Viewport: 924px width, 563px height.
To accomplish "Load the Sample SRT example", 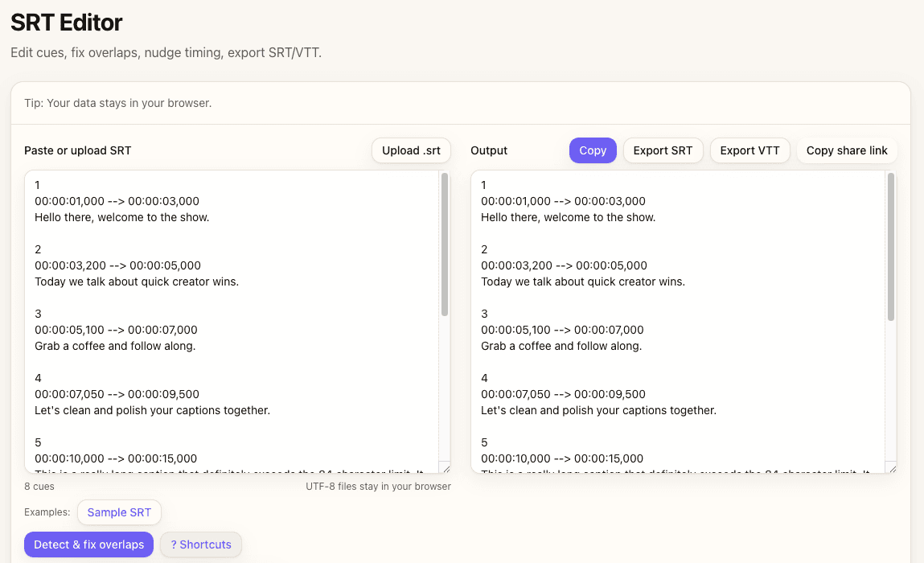I will (x=119, y=512).
